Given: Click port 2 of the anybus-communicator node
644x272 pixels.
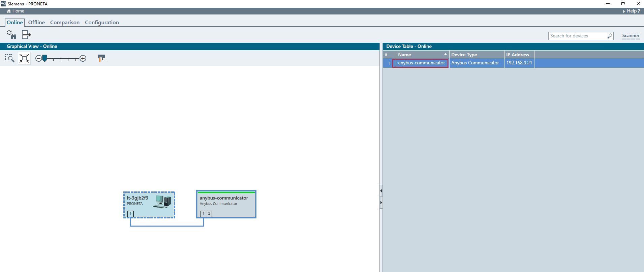Looking at the screenshot, I should point(209,214).
